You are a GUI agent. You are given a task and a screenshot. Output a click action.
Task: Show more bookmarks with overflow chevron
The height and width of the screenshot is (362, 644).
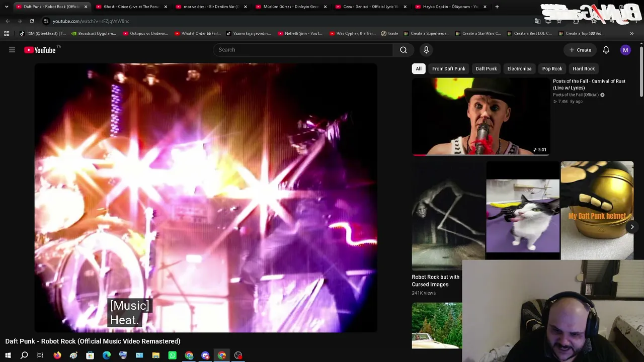[632, 34]
